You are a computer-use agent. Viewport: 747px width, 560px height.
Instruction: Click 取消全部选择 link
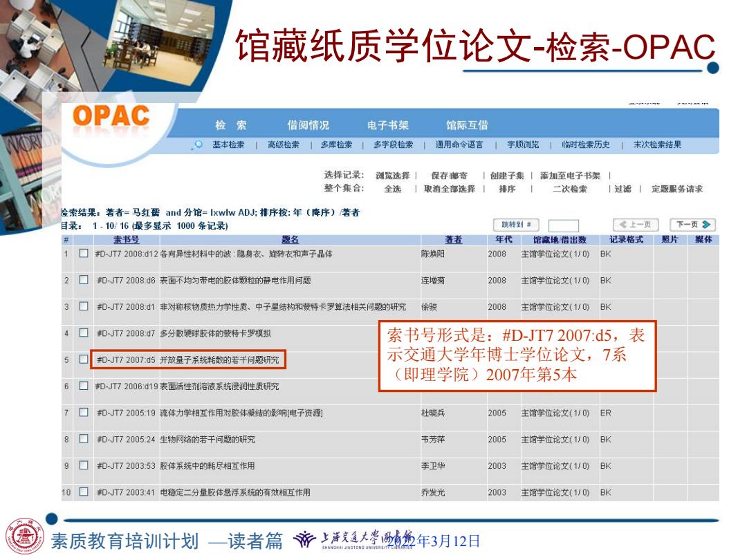(x=450, y=189)
